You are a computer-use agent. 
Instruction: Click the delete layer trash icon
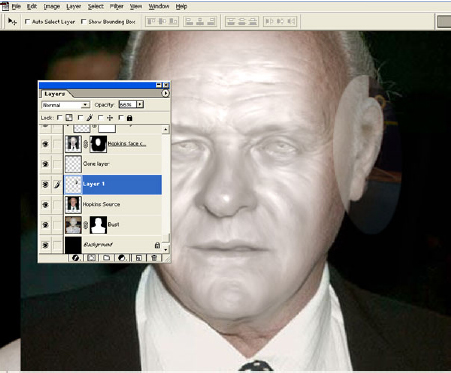[x=154, y=258]
